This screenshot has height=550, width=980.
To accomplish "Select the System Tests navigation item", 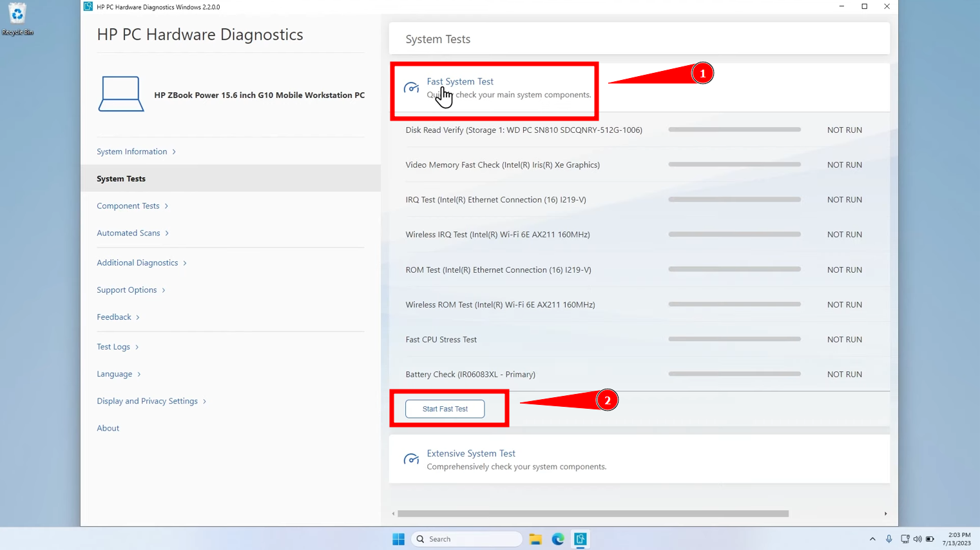I will pyautogui.click(x=121, y=179).
